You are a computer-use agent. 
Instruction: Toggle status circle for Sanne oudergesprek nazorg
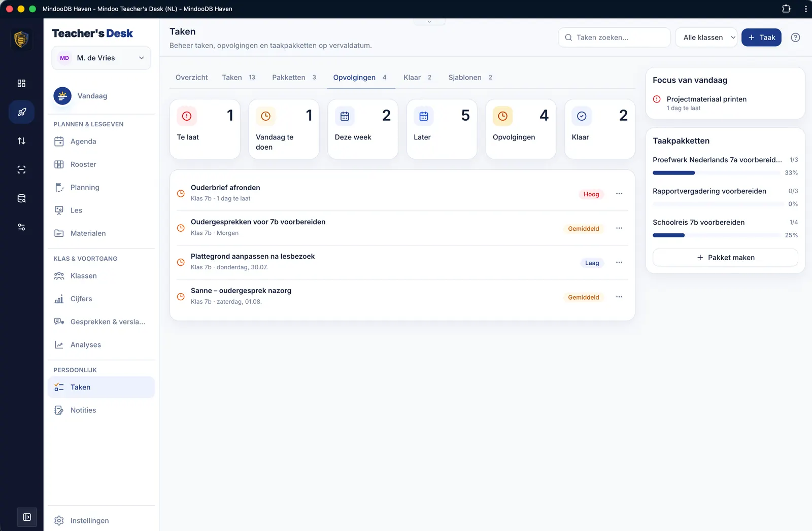tap(181, 297)
